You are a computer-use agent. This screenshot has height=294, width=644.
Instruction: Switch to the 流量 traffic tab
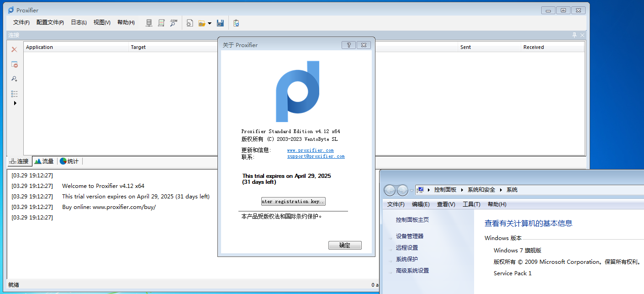click(44, 161)
